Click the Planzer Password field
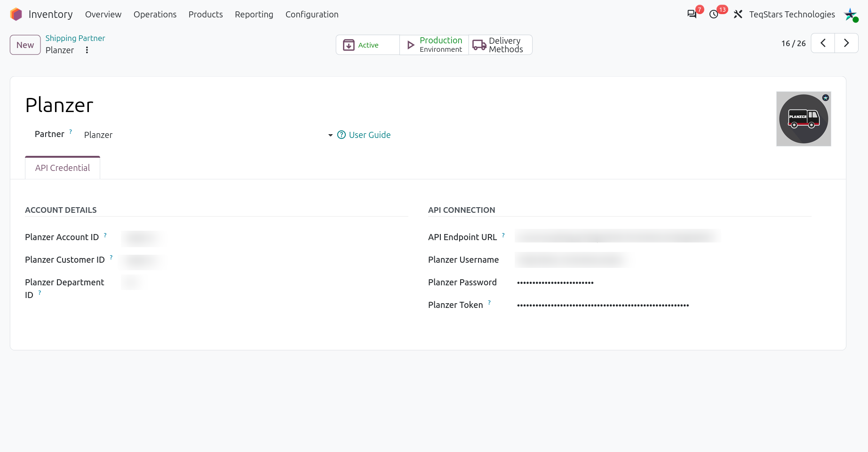The image size is (868, 452). coord(663,282)
